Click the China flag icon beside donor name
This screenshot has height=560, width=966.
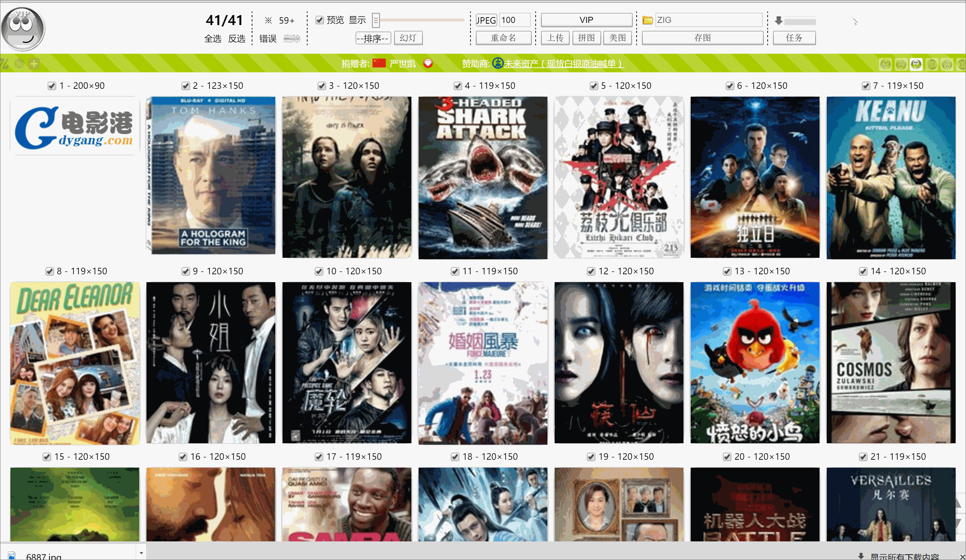tap(379, 63)
